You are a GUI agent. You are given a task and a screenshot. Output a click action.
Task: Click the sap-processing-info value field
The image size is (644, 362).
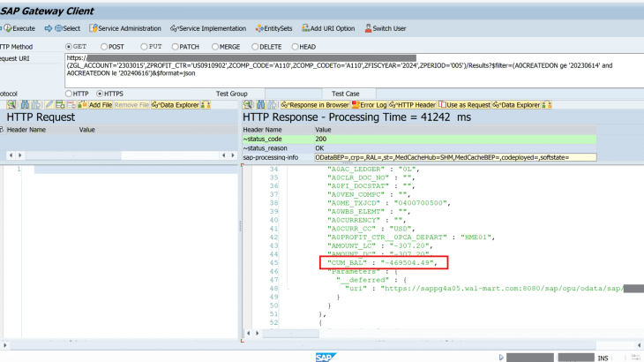pyautogui.click(x=455, y=157)
